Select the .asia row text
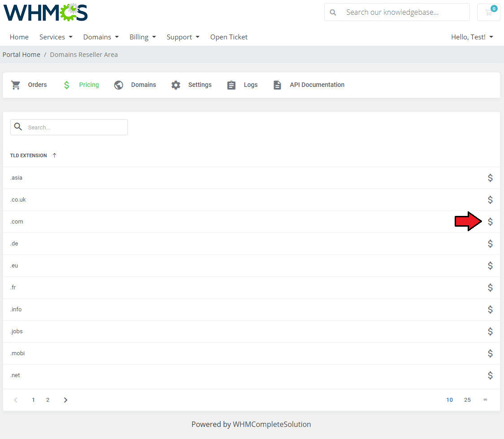 [16, 177]
